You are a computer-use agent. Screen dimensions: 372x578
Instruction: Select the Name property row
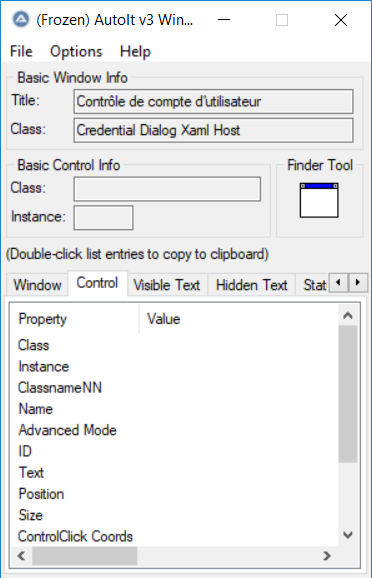tap(174, 409)
